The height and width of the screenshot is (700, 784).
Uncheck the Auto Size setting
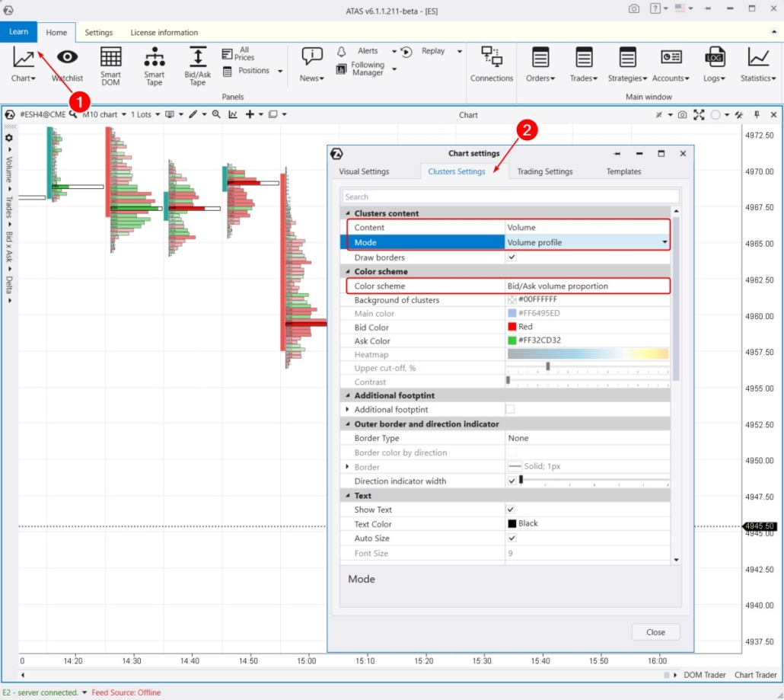pyautogui.click(x=512, y=539)
